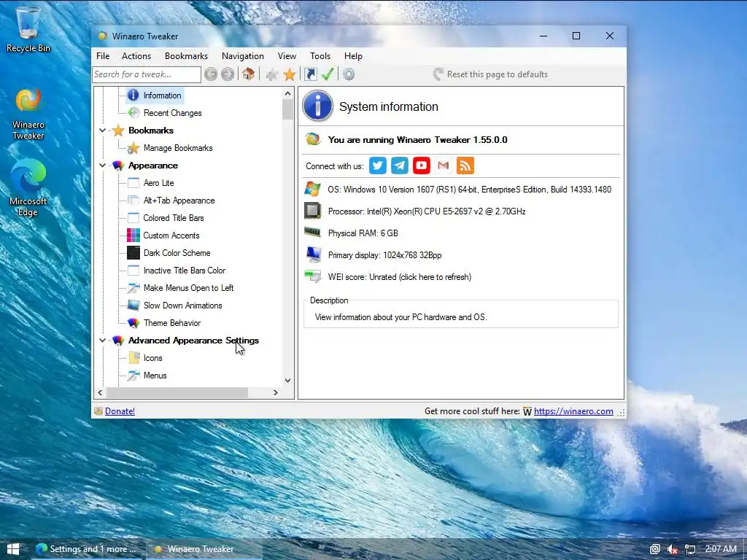
Task: Collapse the Appearance tree section
Action: click(102, 166)
